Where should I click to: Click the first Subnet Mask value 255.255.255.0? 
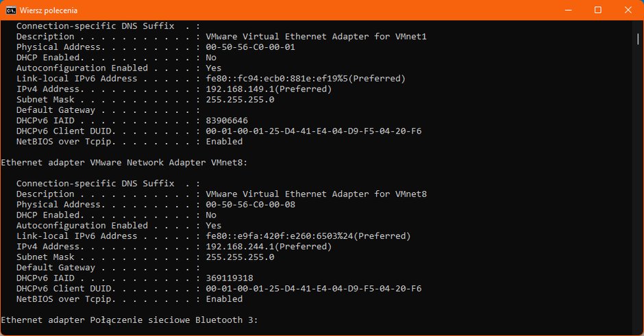pos(240,100)
